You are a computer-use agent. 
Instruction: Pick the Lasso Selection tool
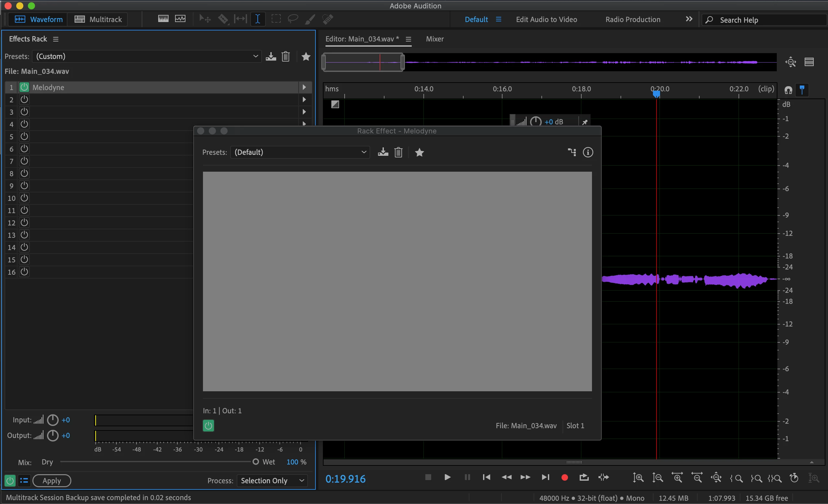coord(293,19)
